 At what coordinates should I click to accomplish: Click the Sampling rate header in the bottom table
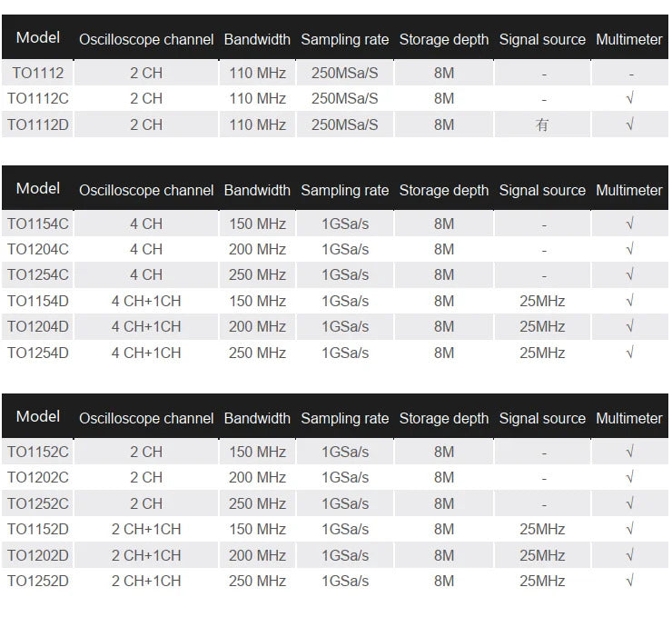344,419
